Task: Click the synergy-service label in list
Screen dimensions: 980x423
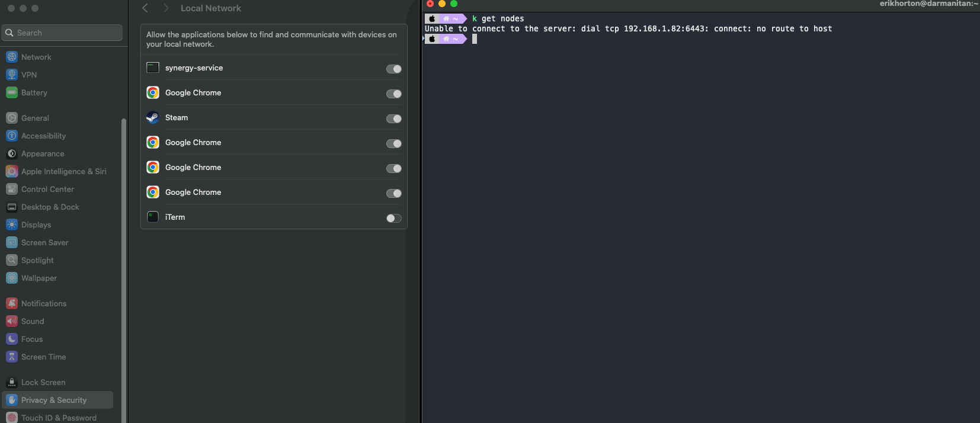Action: [194, 68]
